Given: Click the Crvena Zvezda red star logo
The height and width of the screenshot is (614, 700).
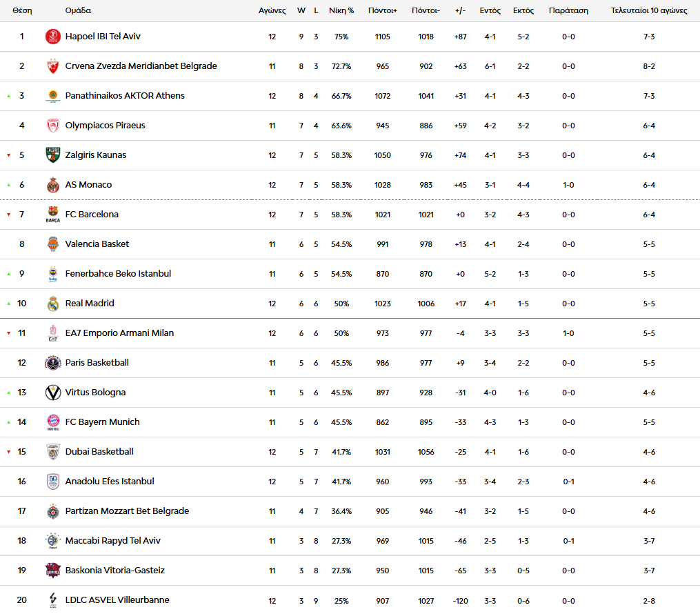Looking at the screenshot, I should coord(53,66).
